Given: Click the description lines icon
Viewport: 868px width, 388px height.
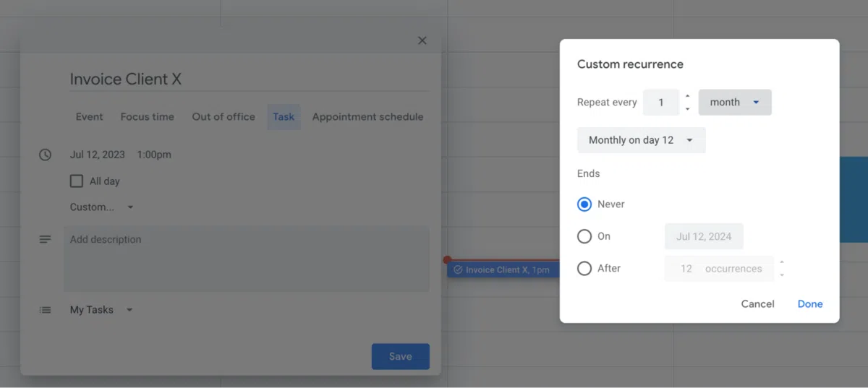Looking at the screenshot, I should click(x=45, y=239).
